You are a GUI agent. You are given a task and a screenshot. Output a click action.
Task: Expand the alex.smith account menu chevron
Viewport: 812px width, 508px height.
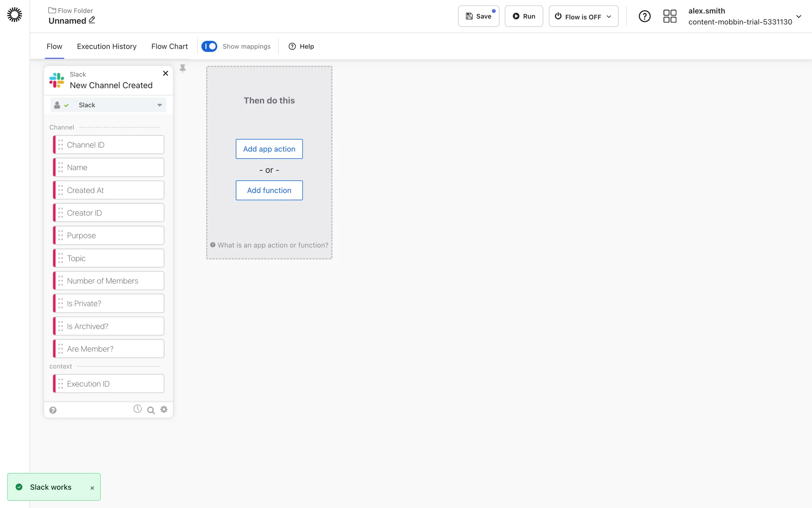pyautogui.click(x=798, y=17)
